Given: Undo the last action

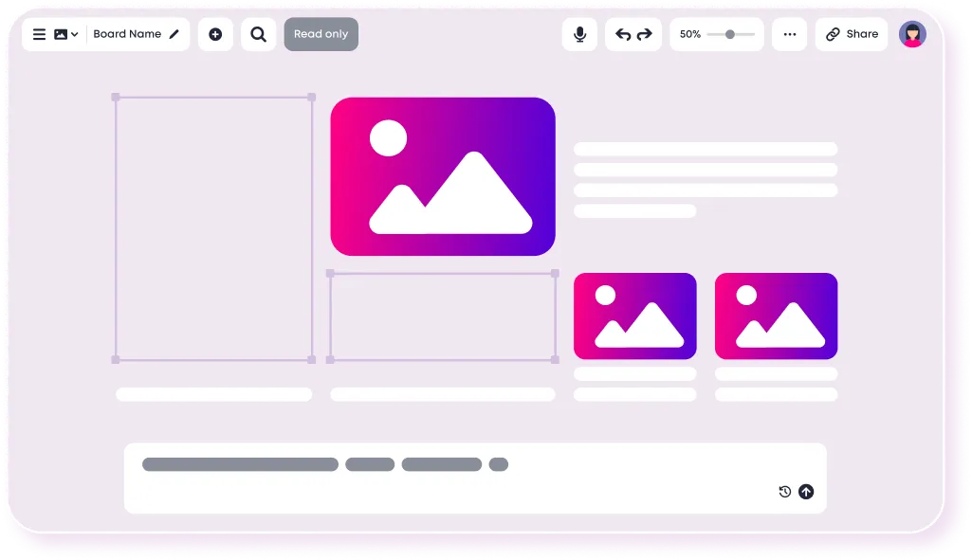Looking at the screenshot, I should [623, 34].
